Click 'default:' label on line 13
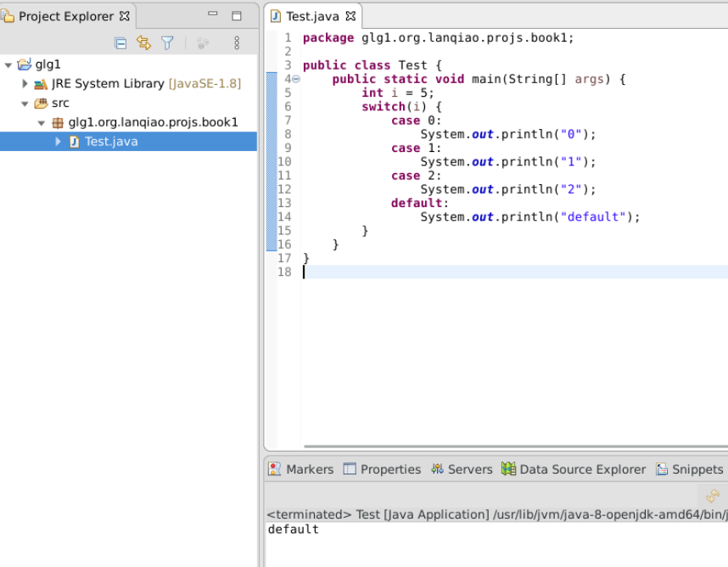728x567 pixels. pyautogui.click(x=420, y=204)
